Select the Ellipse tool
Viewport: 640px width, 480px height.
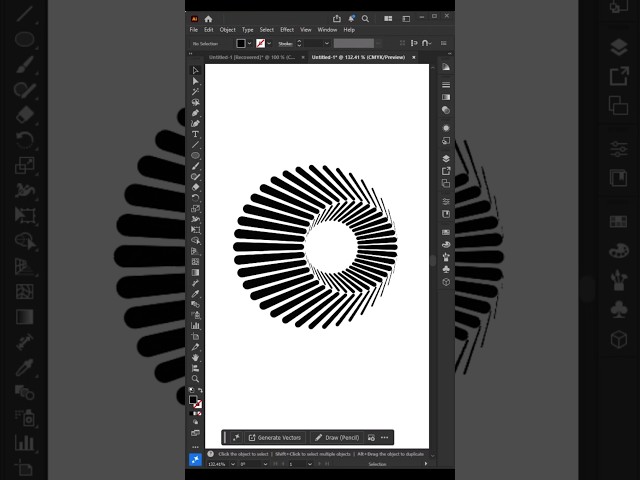[x=195, y=156]
